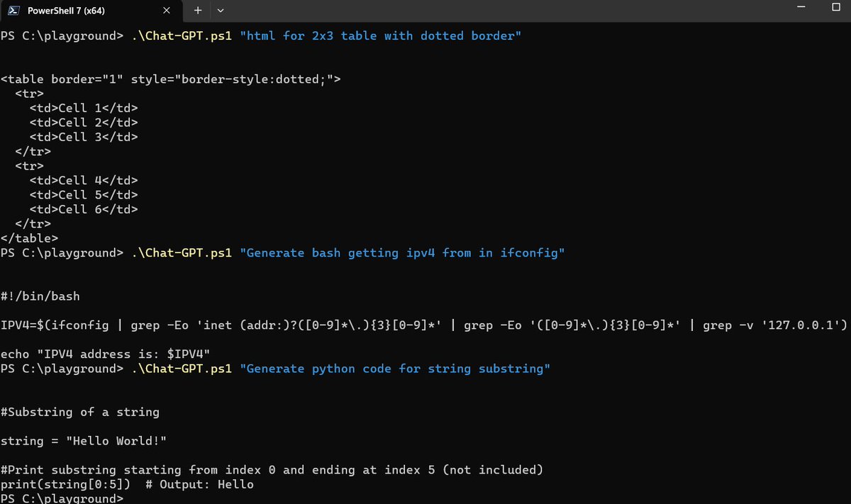Click the last empty PS C:\playground> prompt
This screenshot has width=851, height=504.
pyautogui.click(x=62, y=498)
